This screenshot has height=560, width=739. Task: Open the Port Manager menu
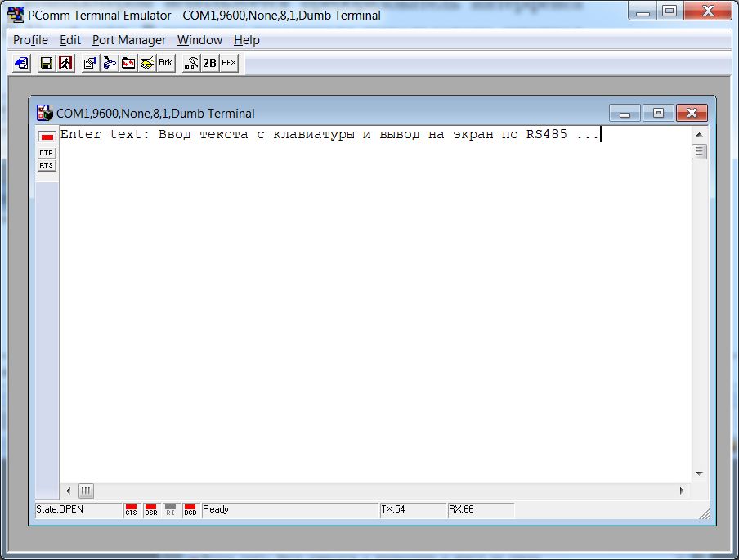click(x=128, y=40)
